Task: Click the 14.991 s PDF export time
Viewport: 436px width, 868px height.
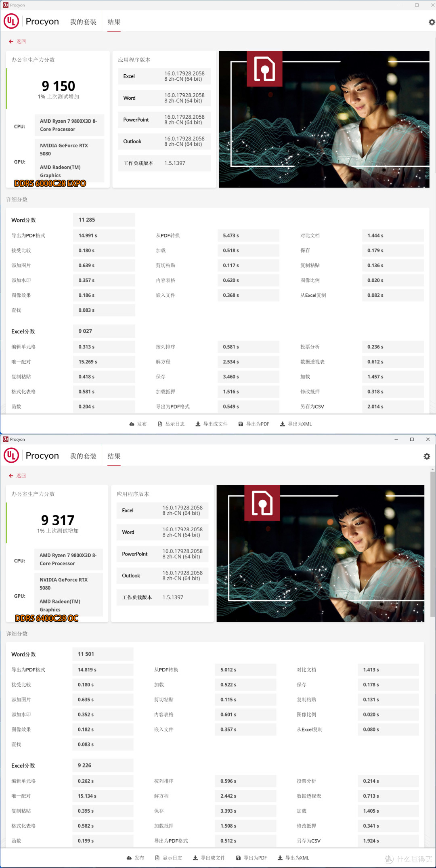Action: tap(104, 235)
